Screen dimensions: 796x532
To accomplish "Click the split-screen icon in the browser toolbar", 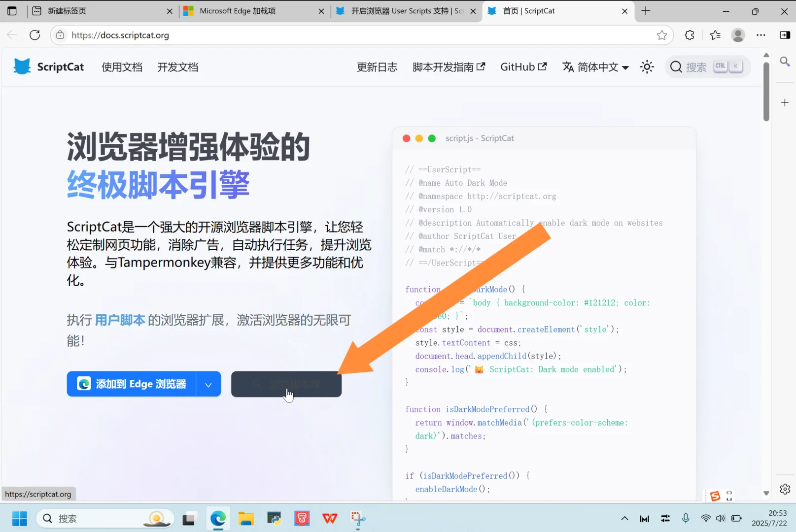I will [x=784, y=35].
